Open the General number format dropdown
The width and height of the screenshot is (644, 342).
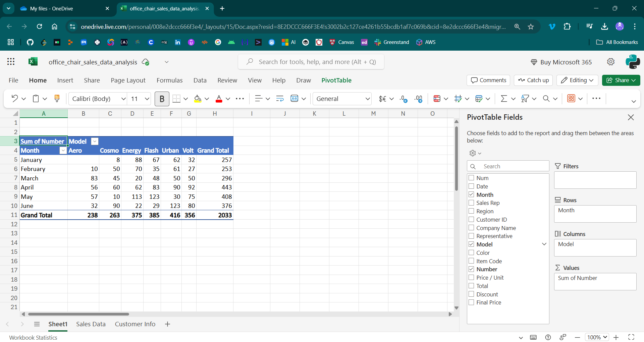tap(367, 99)
